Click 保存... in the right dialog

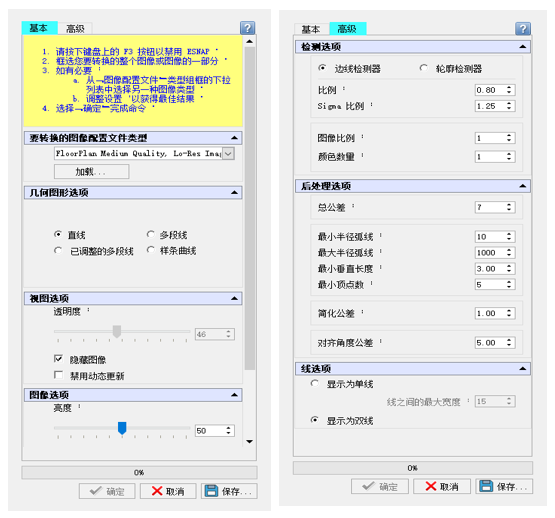[x=504, y=486]
